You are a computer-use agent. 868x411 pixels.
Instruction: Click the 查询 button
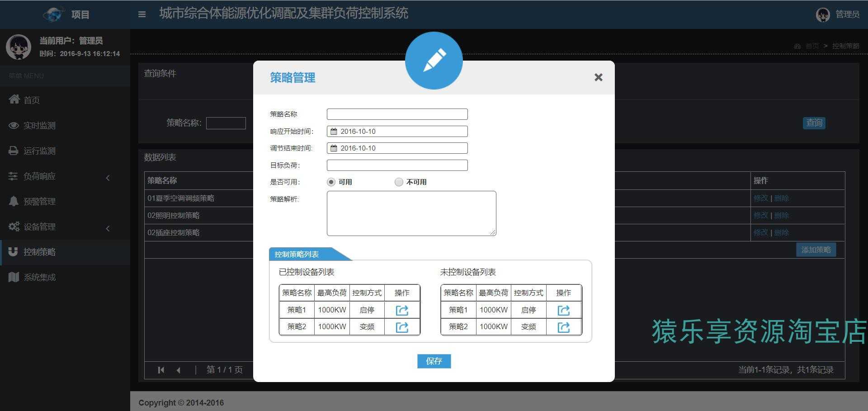(x=814, y=123)
